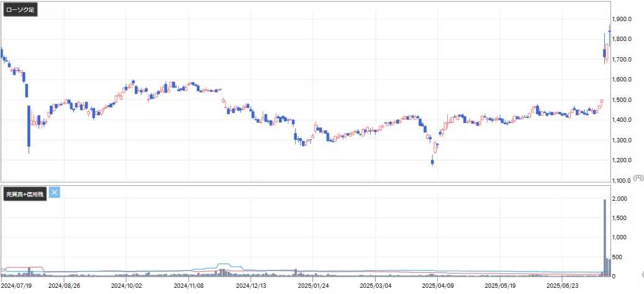The height and width of the screenshot is (294, 644).
Task: Click the ローソク足 chart label button
Action: click(20, 11)
